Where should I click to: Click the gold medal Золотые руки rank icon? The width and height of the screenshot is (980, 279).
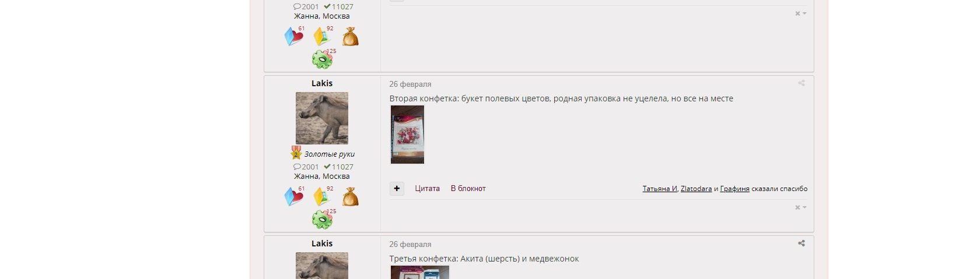296,153
